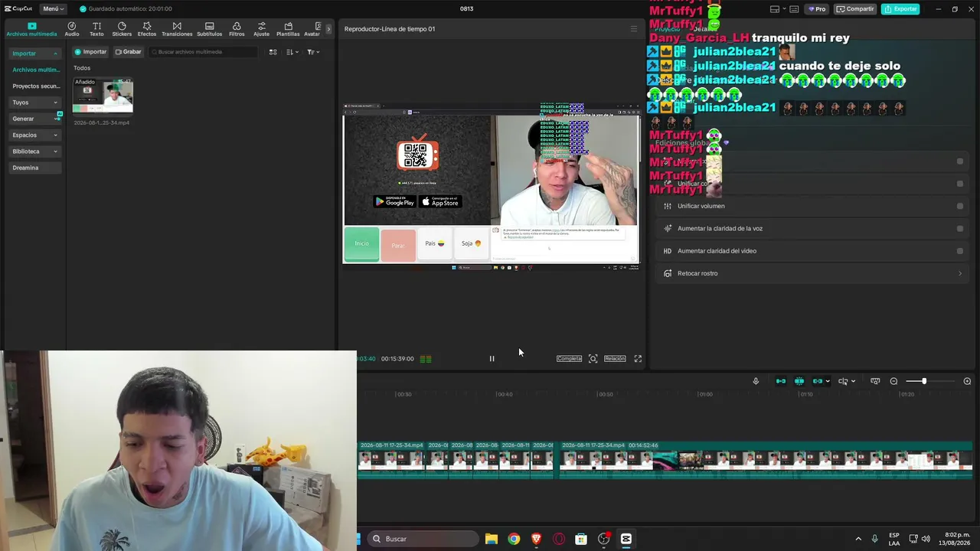980x551 pixels.
Task: Toggle clip linkage in timeline
Action: (818, 381)
